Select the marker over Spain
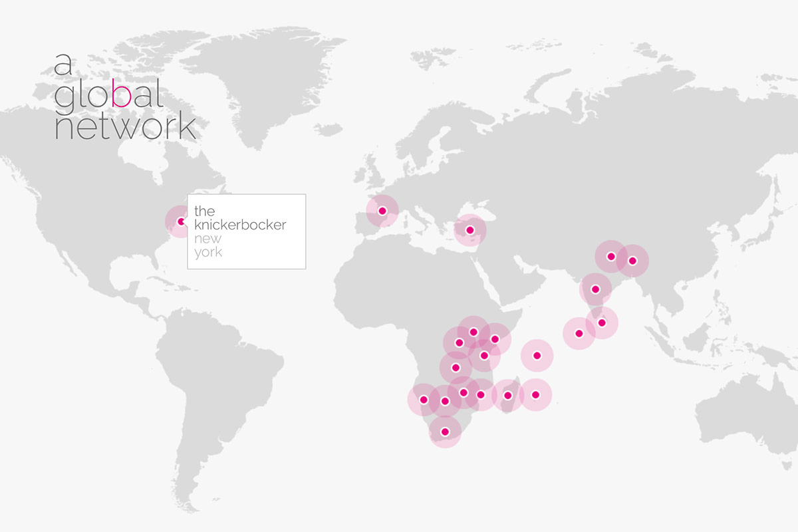Viewport: 798px width, 532px height. [382, 211]
